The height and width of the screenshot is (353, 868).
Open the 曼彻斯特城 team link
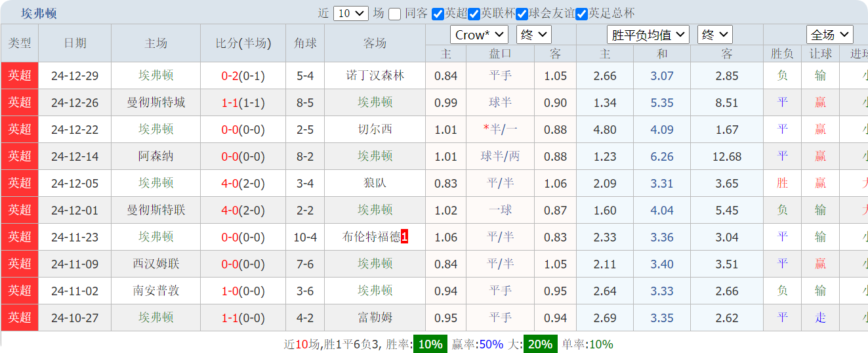(x=156, y=102)
